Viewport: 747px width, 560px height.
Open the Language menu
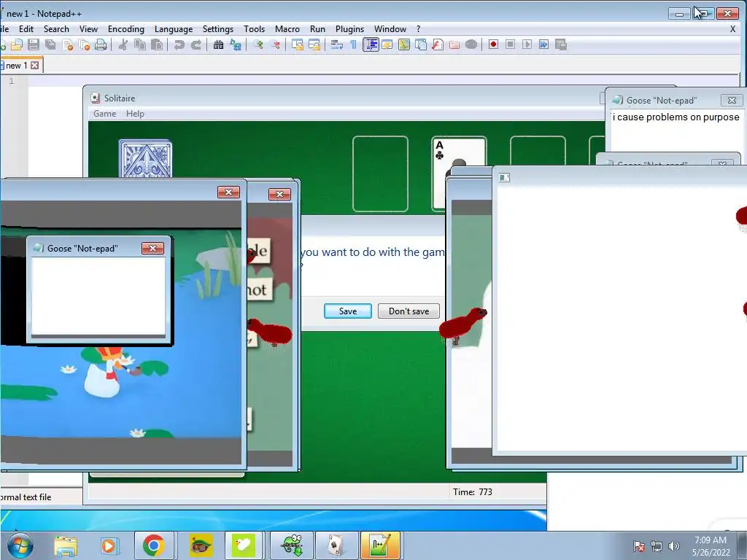[x=174, y=29]
